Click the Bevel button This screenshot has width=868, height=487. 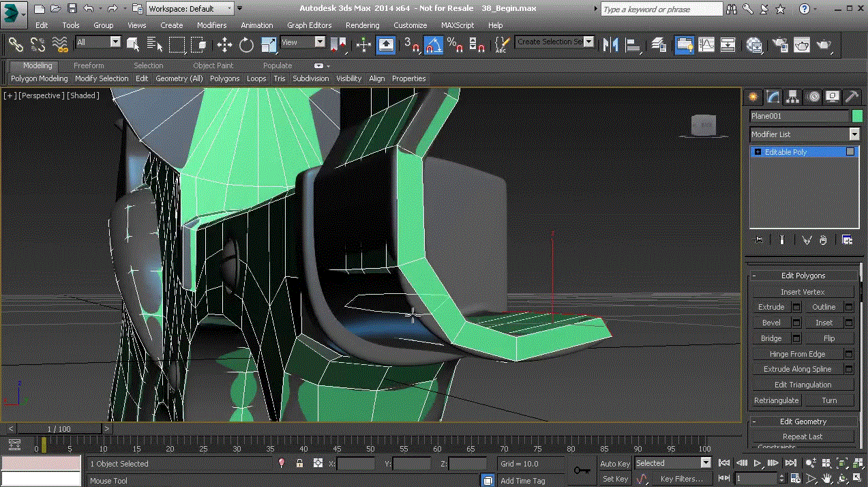pyautogui.click(x=771, y=323)
